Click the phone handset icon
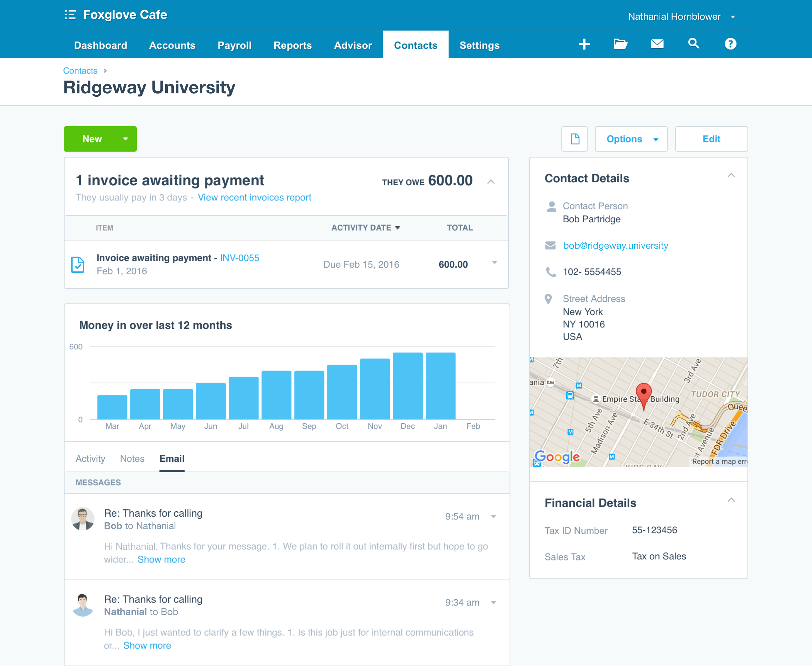The image size is (812, 666). (551, 272)
